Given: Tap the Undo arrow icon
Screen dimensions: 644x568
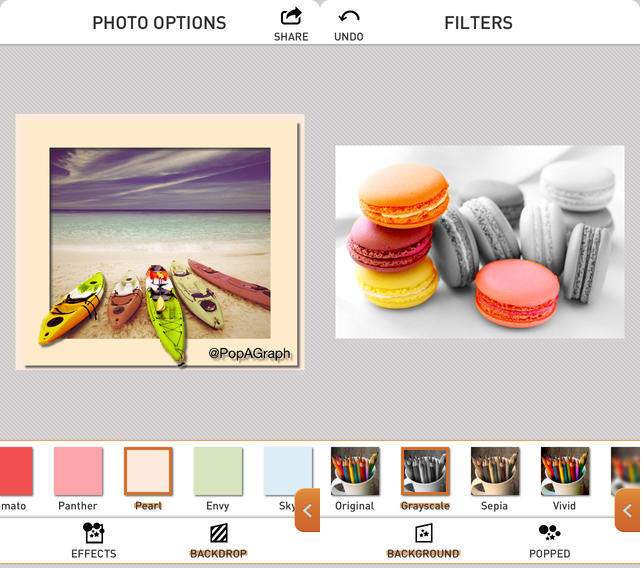Looking at the screenshot, I should [349, 17].
